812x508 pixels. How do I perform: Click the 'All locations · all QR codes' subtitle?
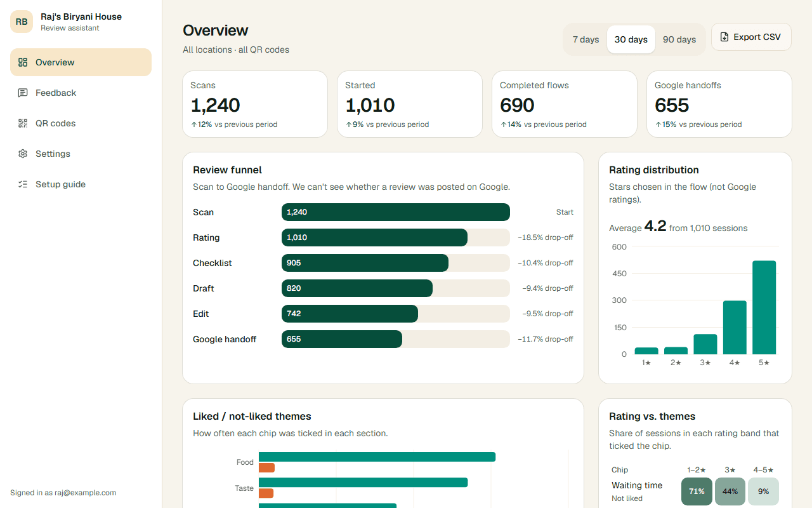pyautogui.click(x=236, y=50)
